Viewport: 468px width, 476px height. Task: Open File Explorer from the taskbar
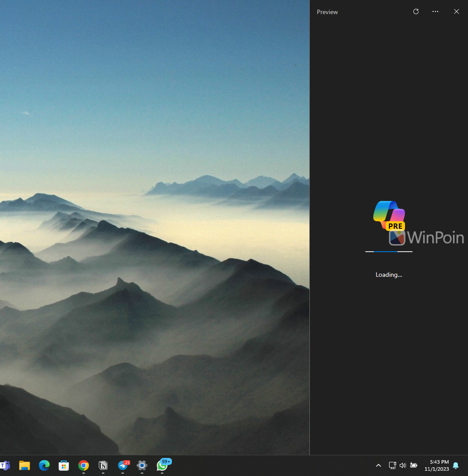(24, 465)
